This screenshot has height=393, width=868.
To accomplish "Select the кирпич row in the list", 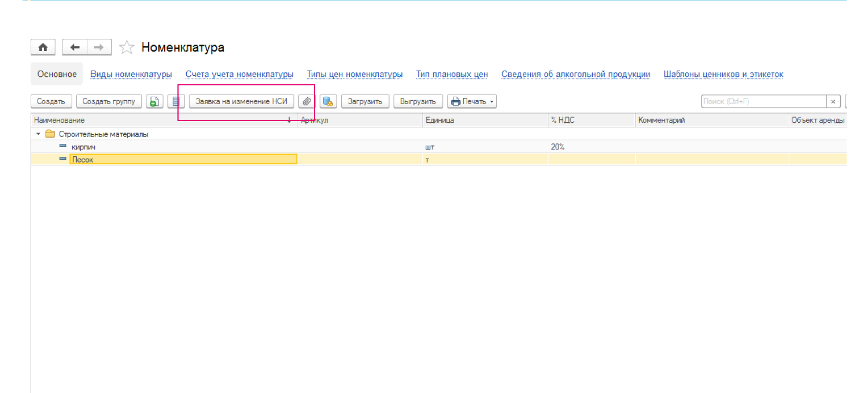I will click(x=83, y=147).
